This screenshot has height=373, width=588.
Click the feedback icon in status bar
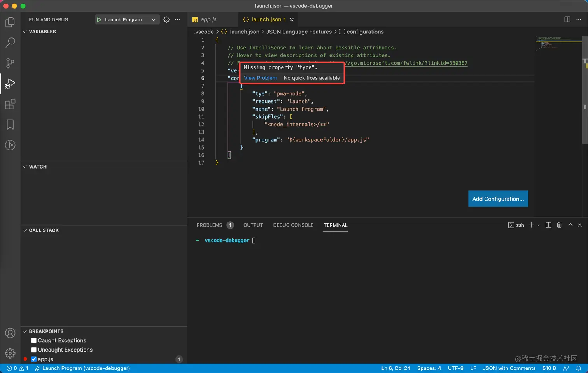[x=566, y=368]
